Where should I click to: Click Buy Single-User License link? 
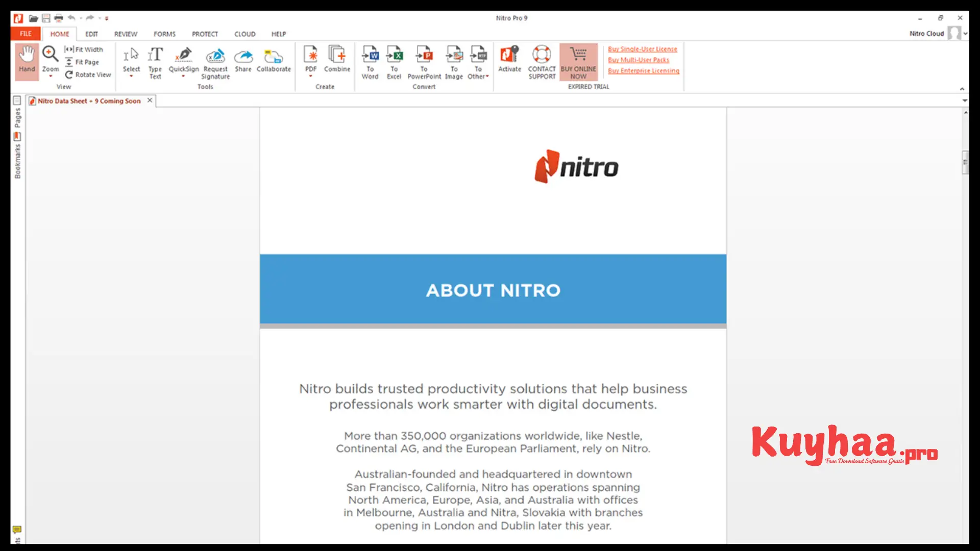(643, 49)
